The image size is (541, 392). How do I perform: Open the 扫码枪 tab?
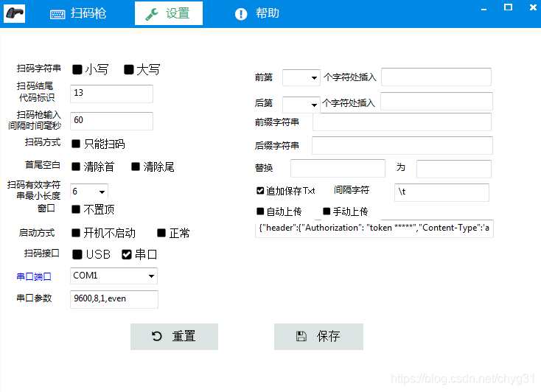click(x=78, y=13)
